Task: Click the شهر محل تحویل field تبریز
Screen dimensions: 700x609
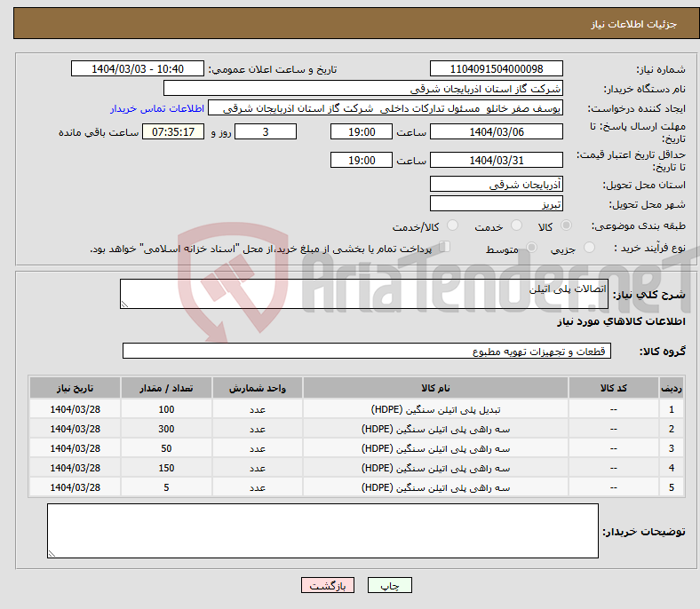Action: click(496, 204)
